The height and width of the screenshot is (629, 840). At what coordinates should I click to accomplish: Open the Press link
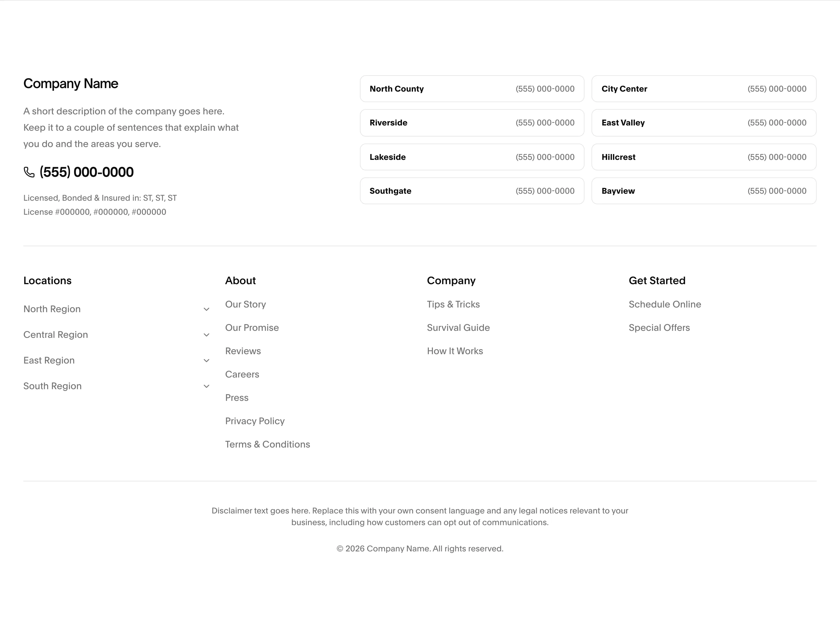pyautogui.click(x=237, y=398)
